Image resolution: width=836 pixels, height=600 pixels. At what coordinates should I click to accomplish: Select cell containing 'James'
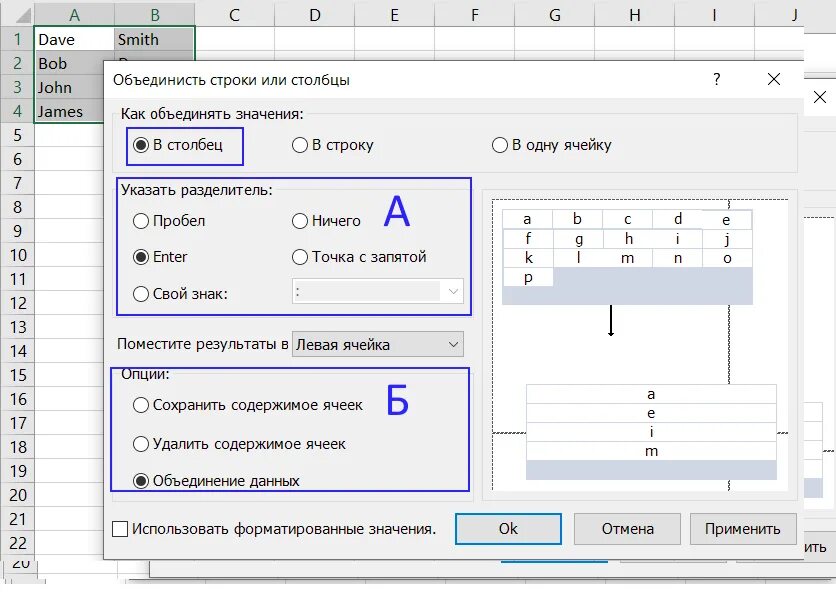tap(69, 111)
